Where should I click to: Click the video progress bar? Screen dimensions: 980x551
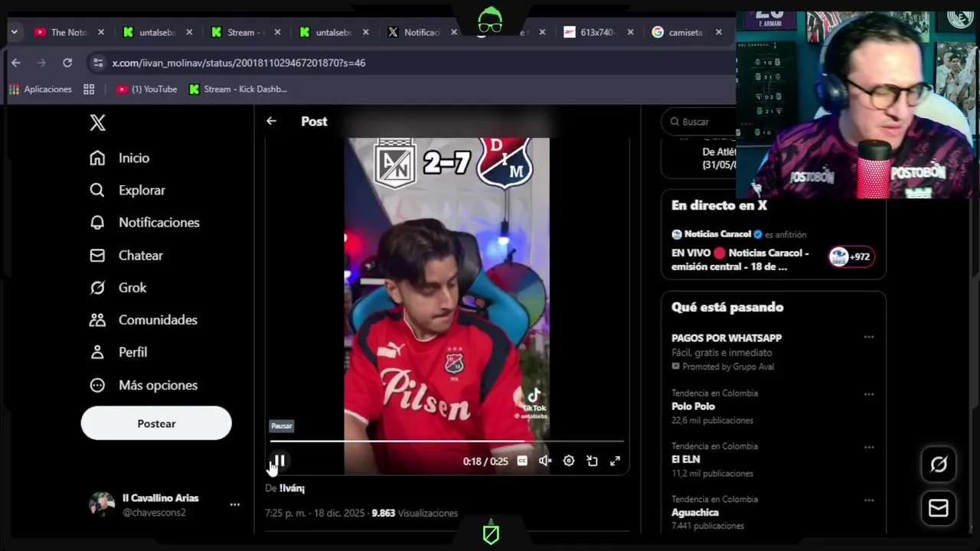coord(446,442)
